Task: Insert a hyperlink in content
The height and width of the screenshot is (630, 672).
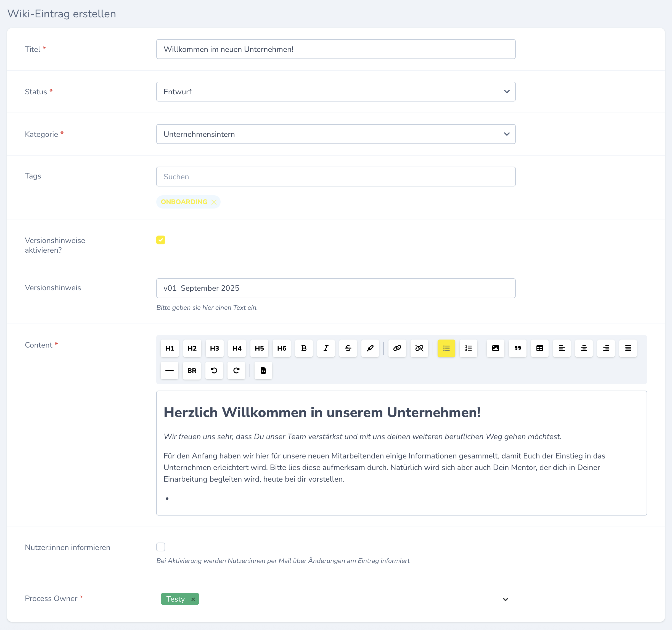Action: pyautogui.click(x=397, y=348)
